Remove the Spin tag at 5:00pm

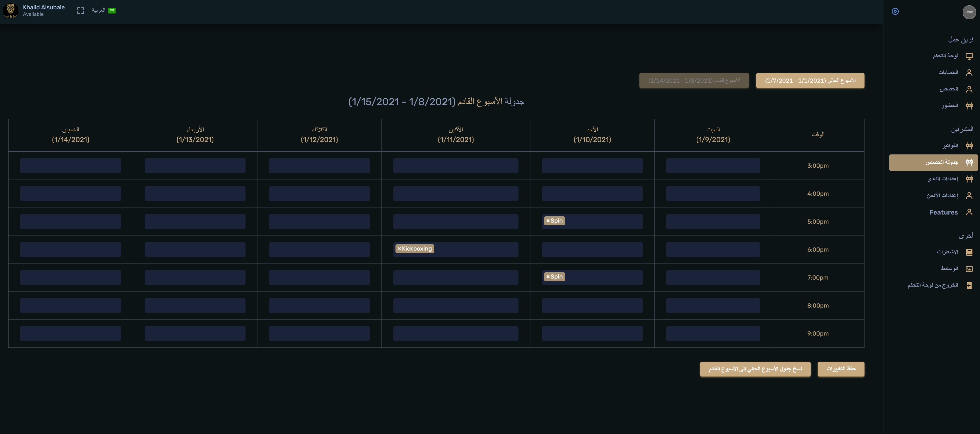[548, 221]
